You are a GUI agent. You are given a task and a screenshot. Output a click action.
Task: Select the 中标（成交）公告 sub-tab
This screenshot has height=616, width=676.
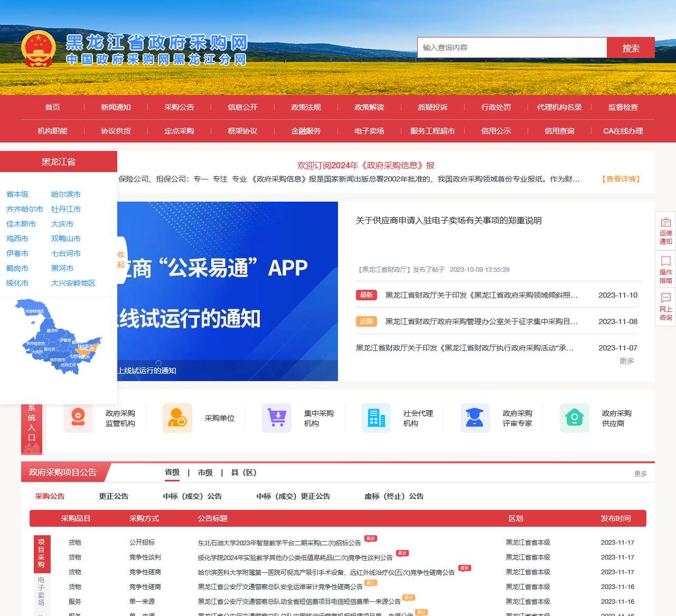[193, 496]
